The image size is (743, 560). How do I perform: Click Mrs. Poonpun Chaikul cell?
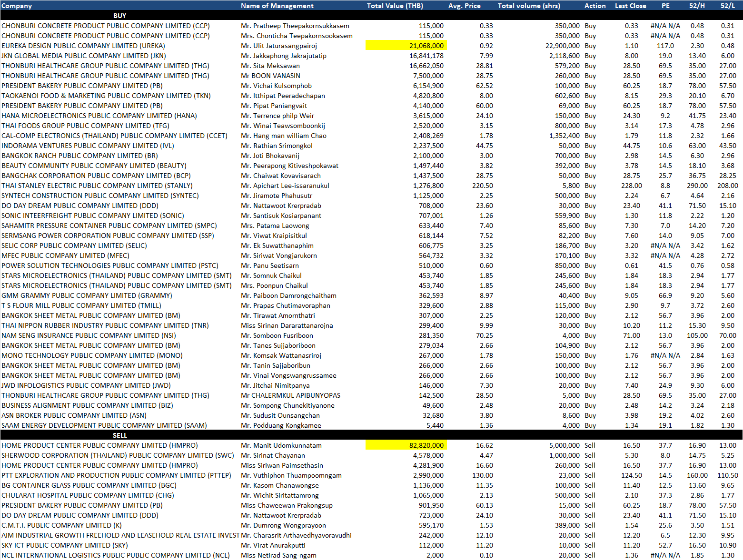tap(274, 285)
